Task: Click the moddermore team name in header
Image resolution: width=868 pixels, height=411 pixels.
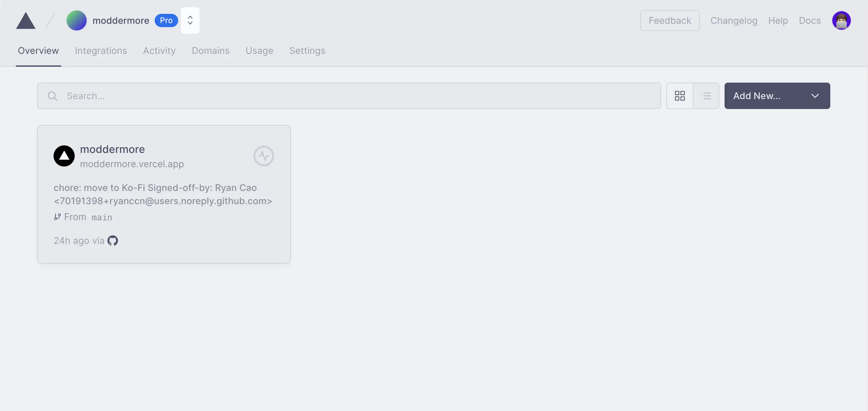Action: 121,20
